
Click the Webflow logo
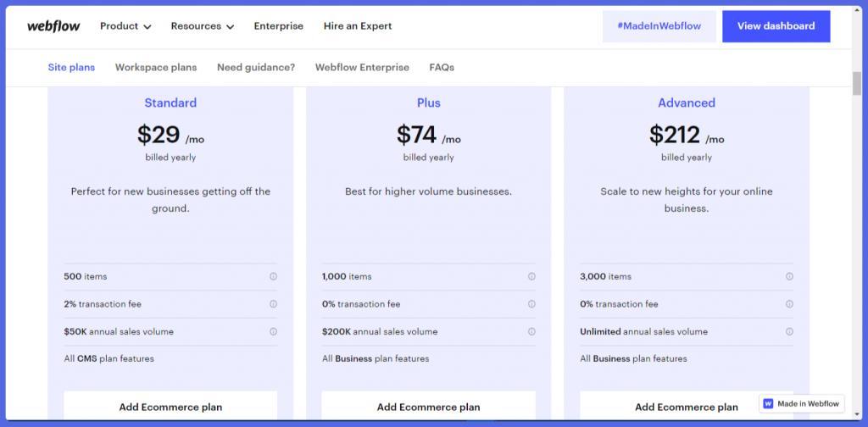[53, 26]
